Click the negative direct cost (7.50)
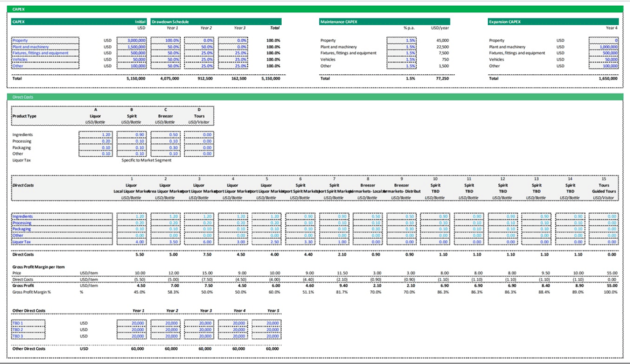Viewport: 630px width, 364px height. pos(207,279)
